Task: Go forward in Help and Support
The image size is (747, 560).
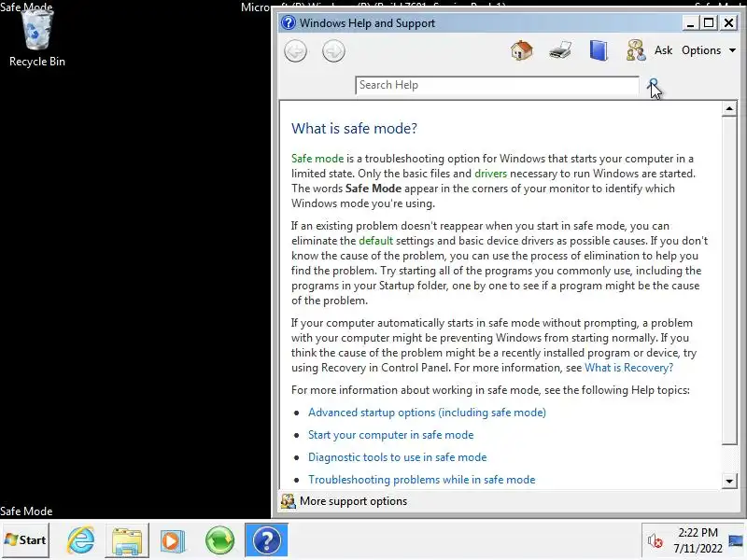Action: [x=333, y=51]
